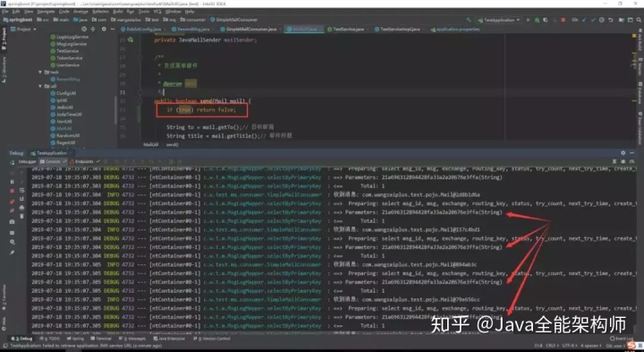View breakpoints icon in Debug sidebar
This screenshot has height=352, width=644.
(x=12, y=202)
